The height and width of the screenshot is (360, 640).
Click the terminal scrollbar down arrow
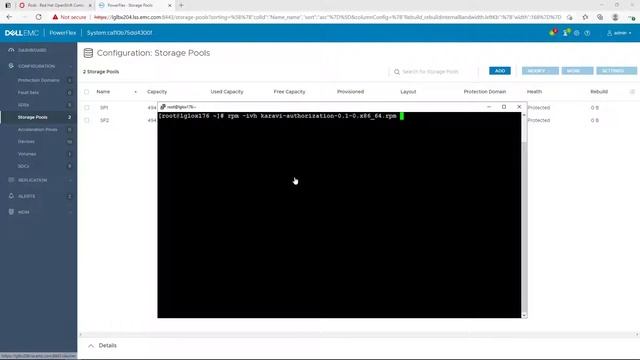tap(524, 316)
